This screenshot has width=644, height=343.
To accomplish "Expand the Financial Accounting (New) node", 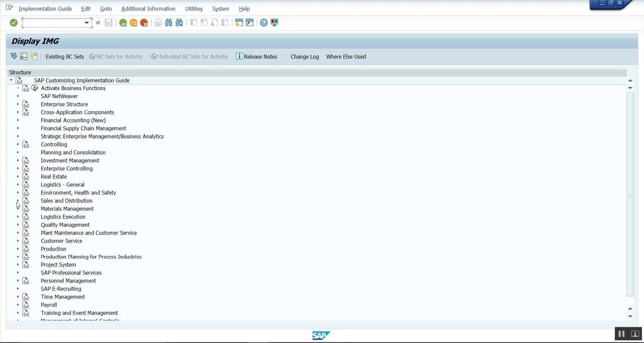I will tap(18, 120).
